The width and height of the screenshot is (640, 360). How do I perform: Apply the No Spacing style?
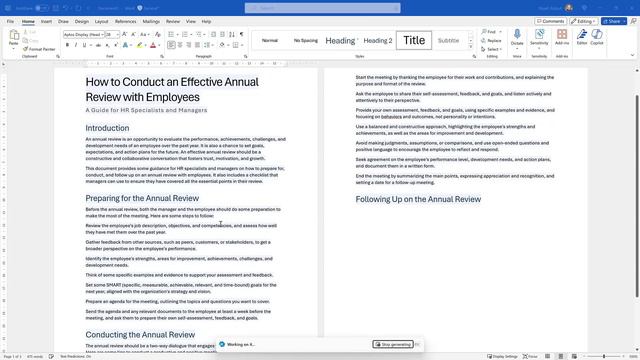306,40
